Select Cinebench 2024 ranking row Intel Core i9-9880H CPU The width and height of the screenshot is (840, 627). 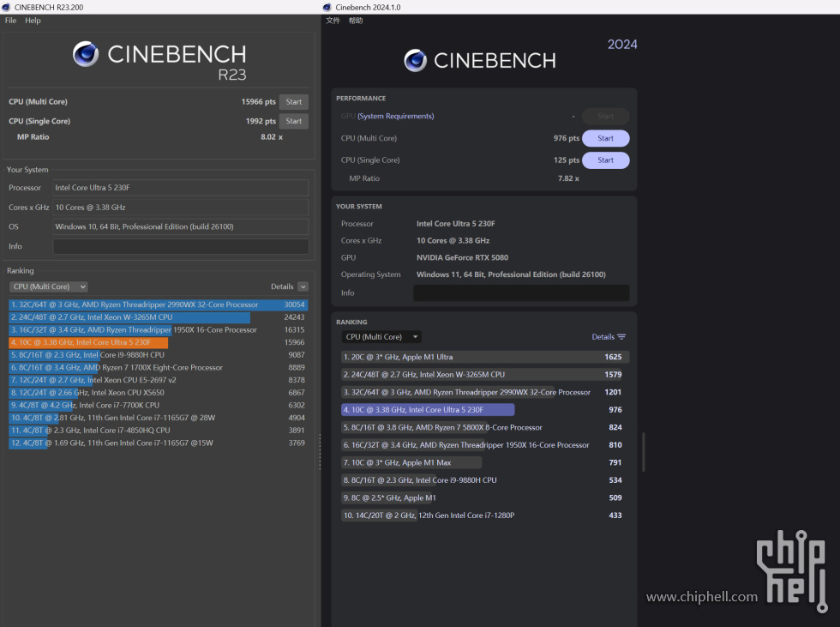[485, 480]
